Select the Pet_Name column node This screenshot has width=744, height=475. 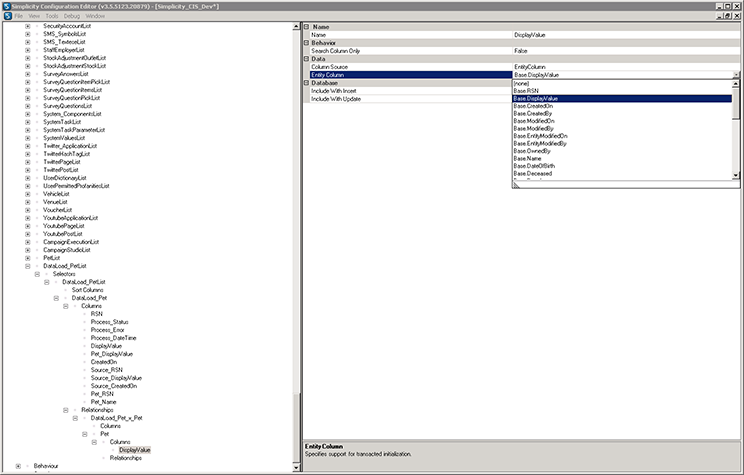[103, 402]
